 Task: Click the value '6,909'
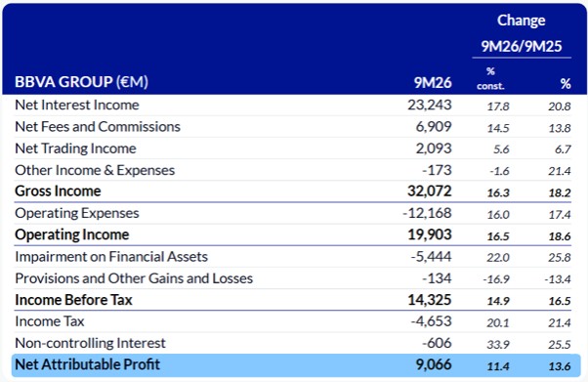pos(434,126)
